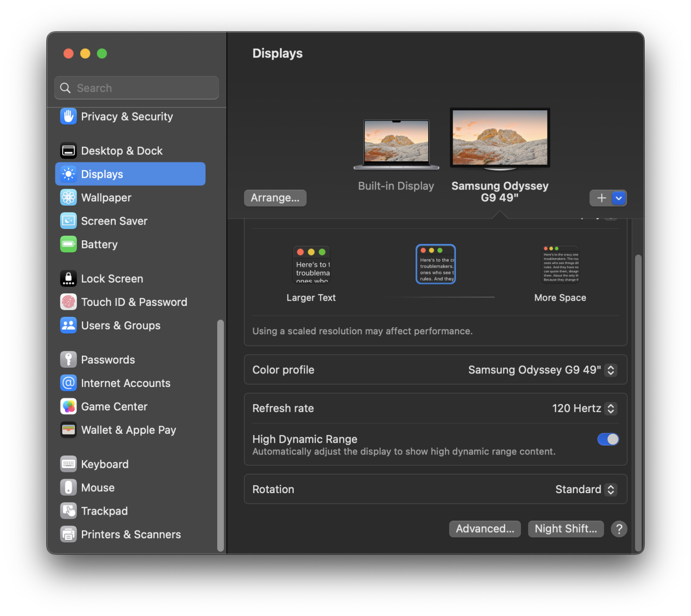Viewport: 691px width, 616px height.
Task: Click the Displays sun icon in sidebar
Action: click(x=68, y=174)
